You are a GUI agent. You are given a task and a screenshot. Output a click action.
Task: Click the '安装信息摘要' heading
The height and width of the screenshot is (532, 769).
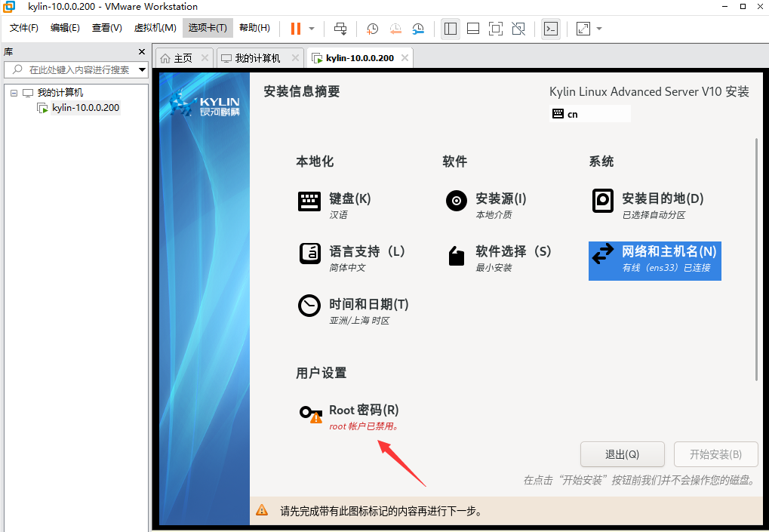click(302, 92)
